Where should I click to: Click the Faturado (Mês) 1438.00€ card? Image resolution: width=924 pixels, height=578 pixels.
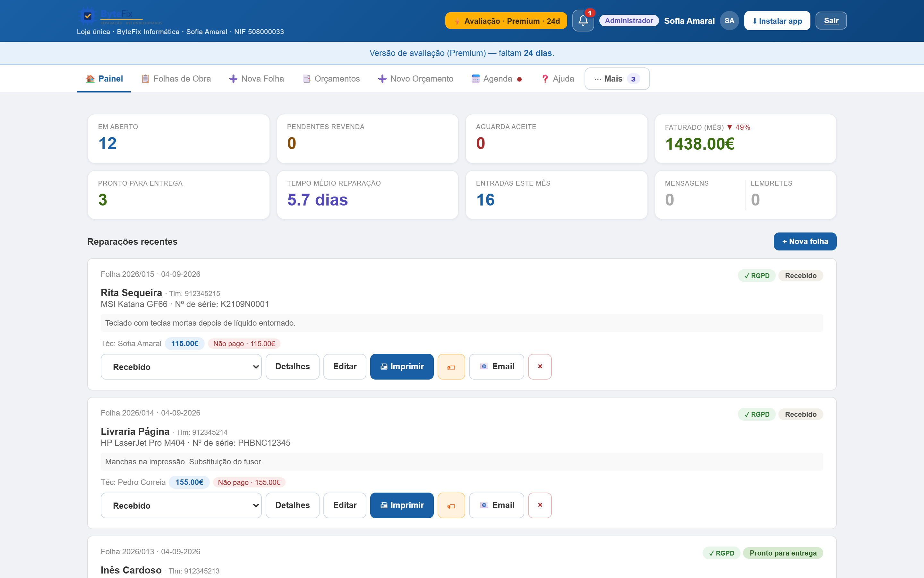coord(745,139)
